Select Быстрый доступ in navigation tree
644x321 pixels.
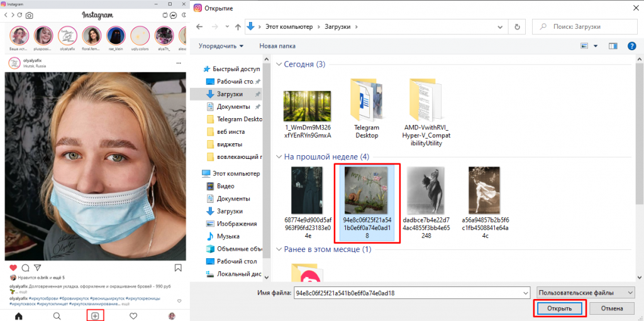coord(233,69)
